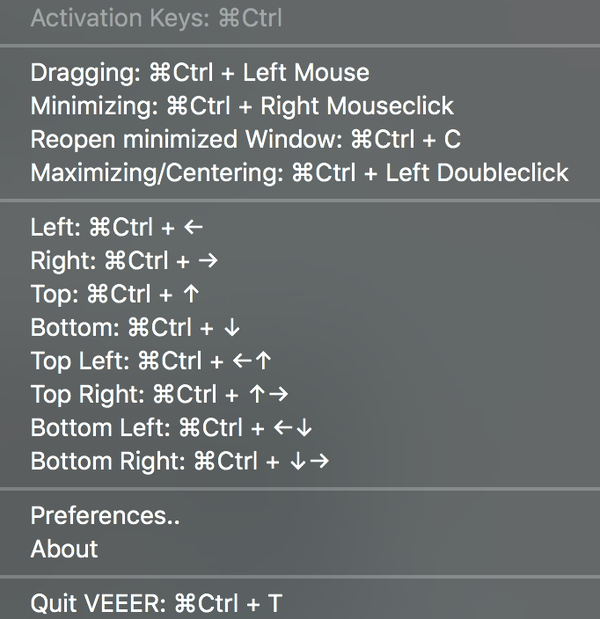Click the down arrow symbol beside Bottom

coord(233,328)
